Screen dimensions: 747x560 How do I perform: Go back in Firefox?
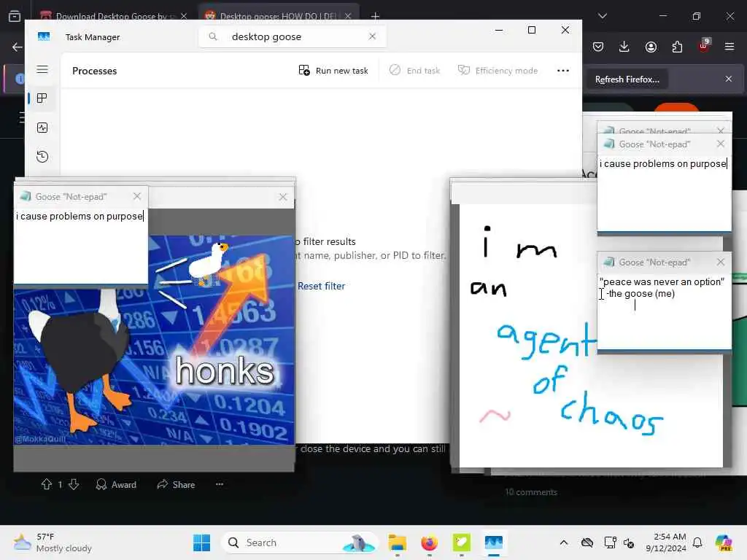click(18, 47)
